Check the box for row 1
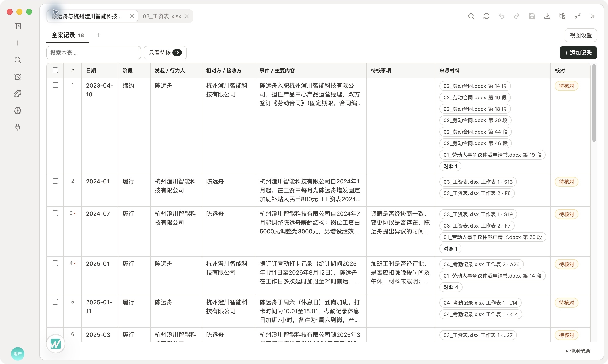Image resolution: width=608 pixels, height=364 pixels. [x=55, y=85]
